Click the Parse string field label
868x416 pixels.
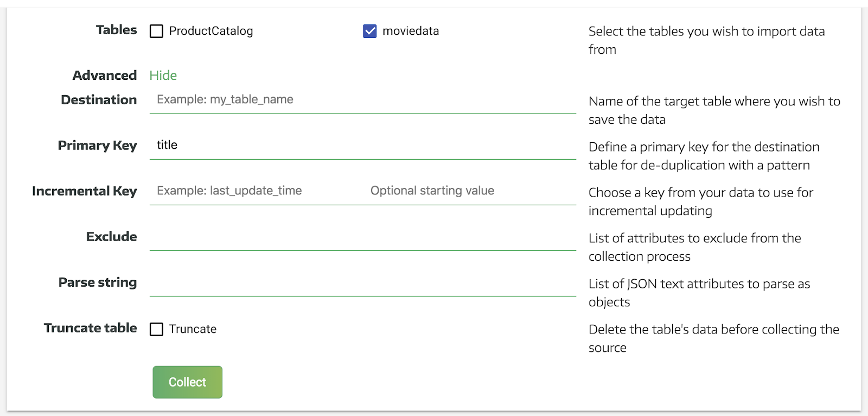(98, 282)
